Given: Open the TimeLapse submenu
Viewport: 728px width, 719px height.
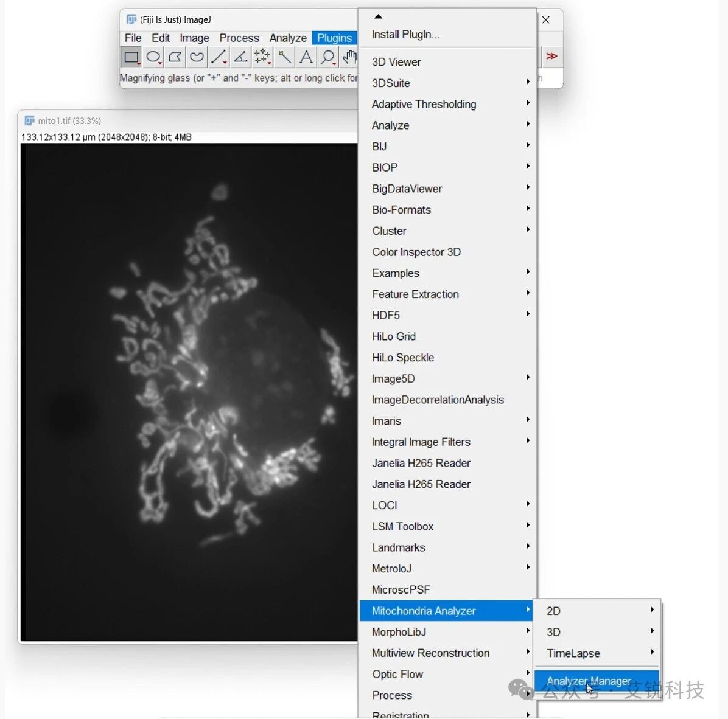Looking at the screenshot, I should coord(597,653).
